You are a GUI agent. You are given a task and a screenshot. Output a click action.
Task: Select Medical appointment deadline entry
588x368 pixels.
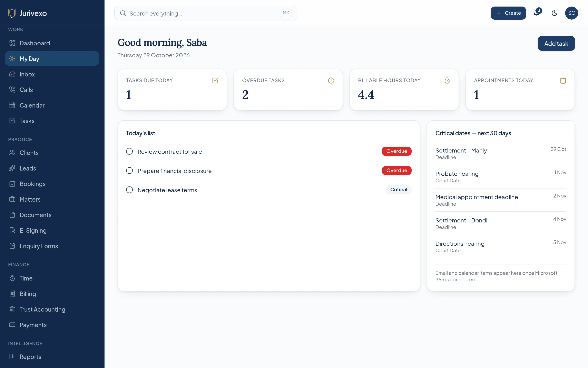pos(501,200)
